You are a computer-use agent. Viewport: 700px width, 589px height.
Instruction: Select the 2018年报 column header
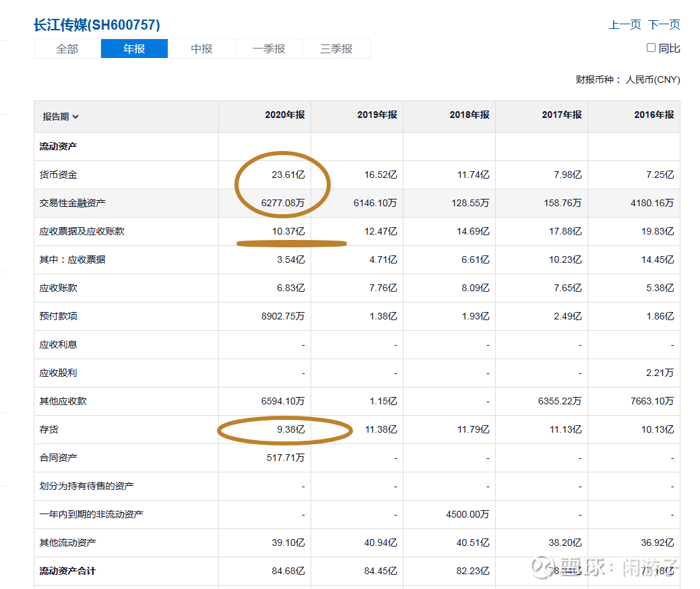tap(469, 115)
